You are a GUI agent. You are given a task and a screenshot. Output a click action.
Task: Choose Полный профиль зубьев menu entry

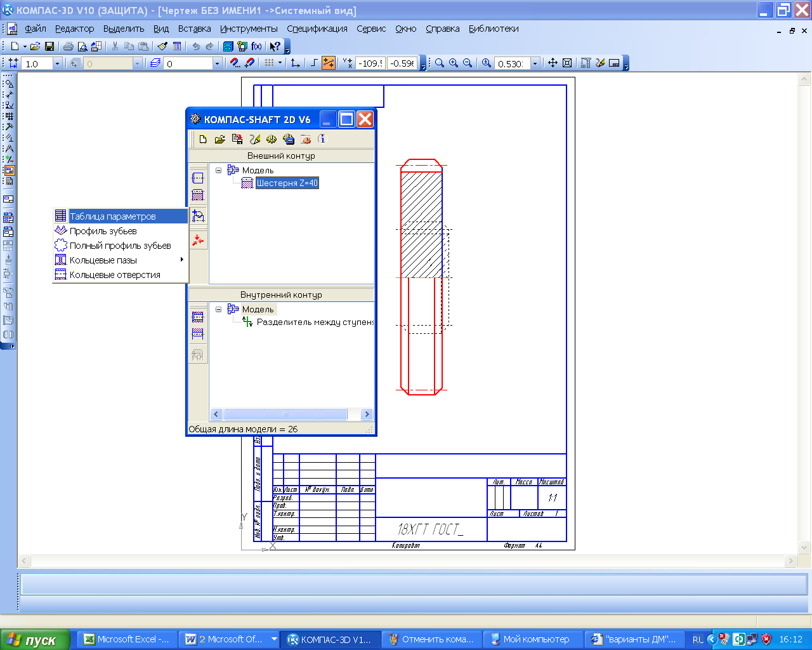121,246
